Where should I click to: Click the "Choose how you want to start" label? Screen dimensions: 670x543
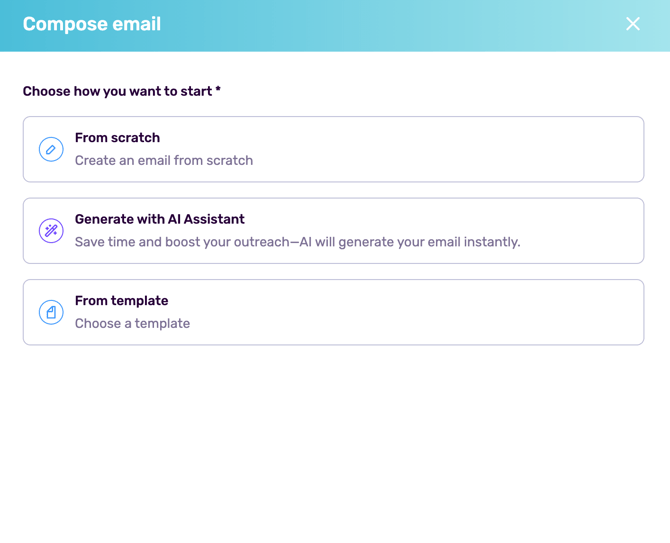[x=117, y=91]
